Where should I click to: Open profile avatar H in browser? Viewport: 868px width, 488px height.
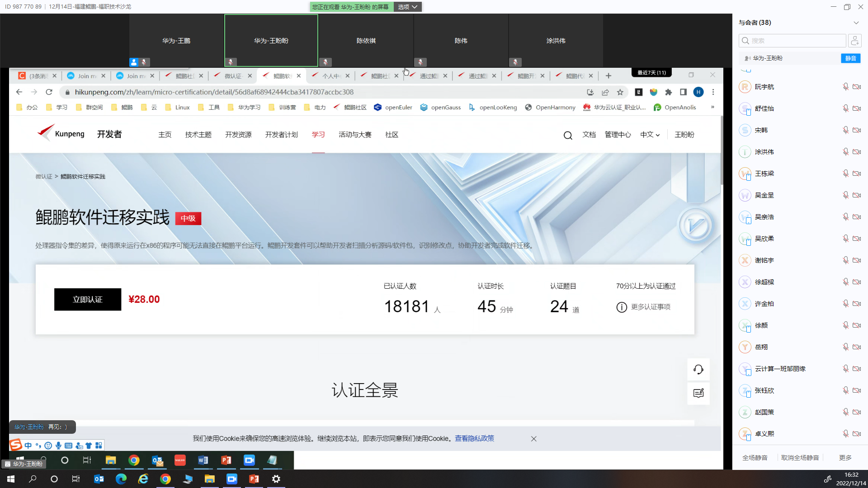coord(698,92)
